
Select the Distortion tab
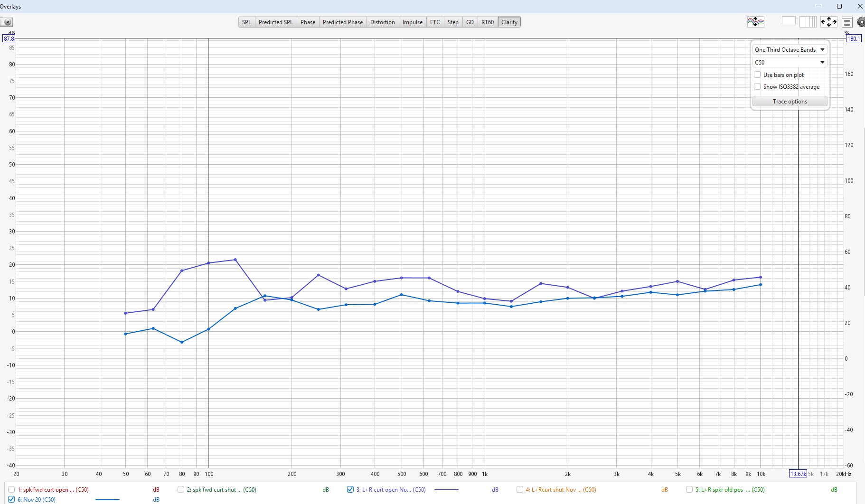coord(382,22)
